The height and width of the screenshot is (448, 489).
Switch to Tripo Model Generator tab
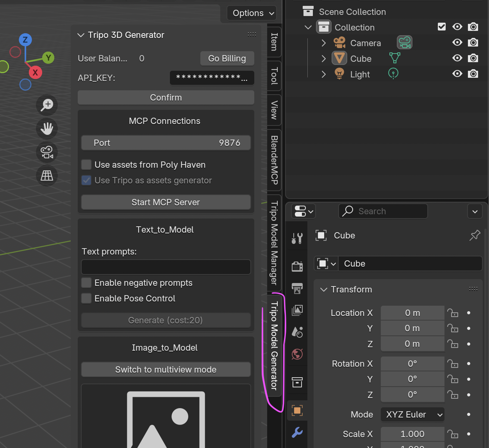274,346
